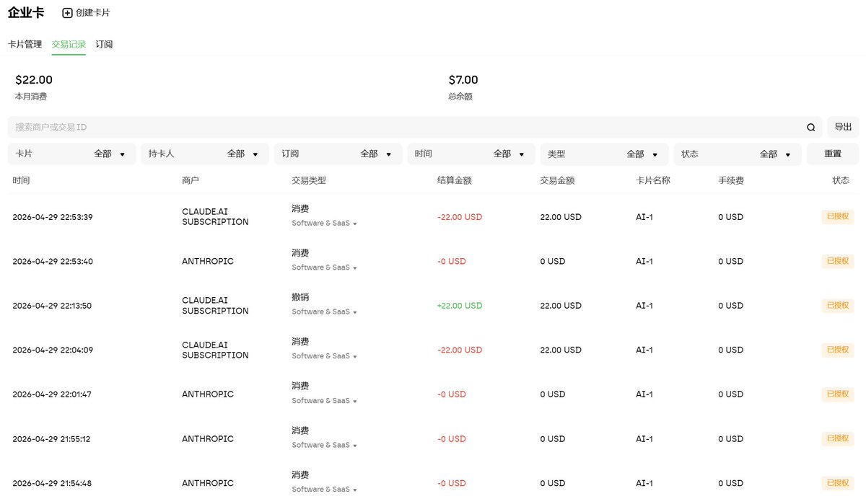
Task: Open the 类型 filter dropdown
Action: pos(604,154)
